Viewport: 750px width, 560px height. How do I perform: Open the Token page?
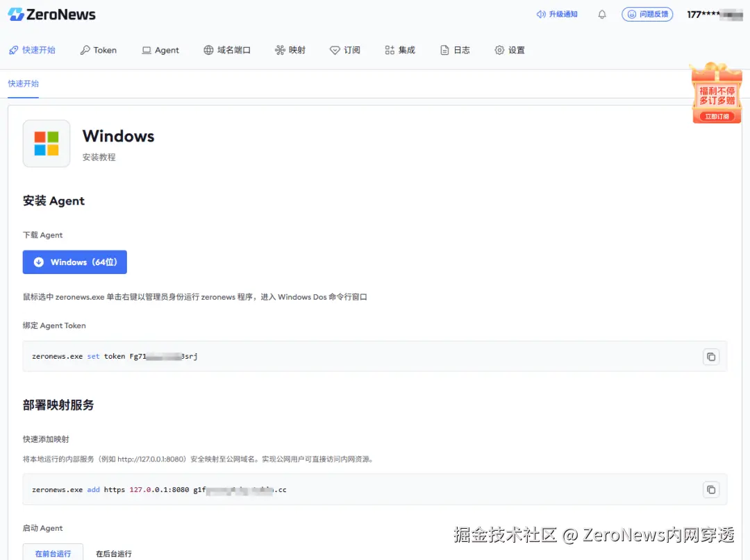point(98,50)
